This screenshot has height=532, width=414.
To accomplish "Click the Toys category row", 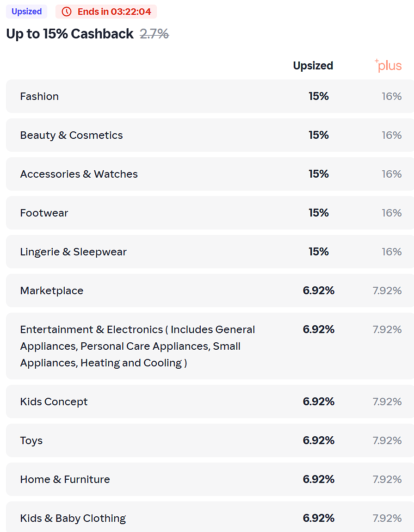I will (210, 440).
